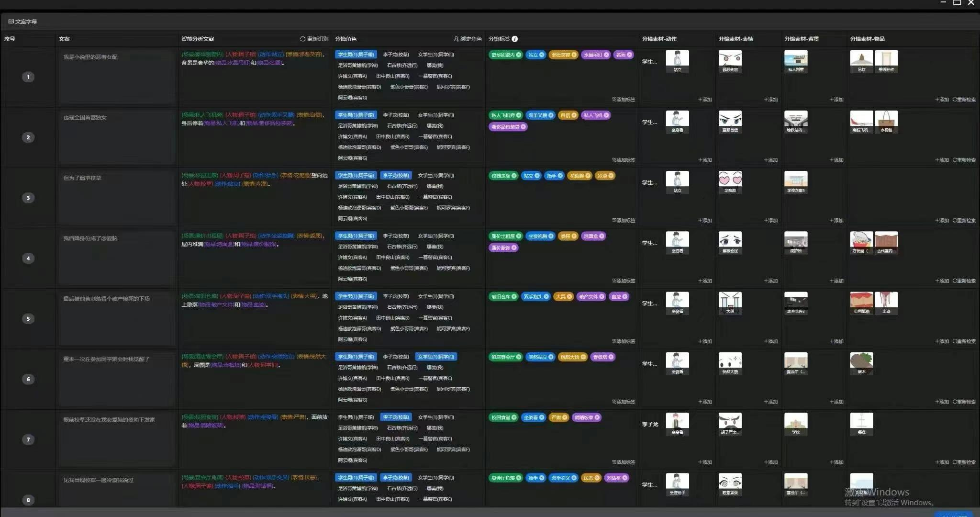
Task: Click the 分镜标签 info icon in the header
Action: pyautogui.click(x=515, y=39)
